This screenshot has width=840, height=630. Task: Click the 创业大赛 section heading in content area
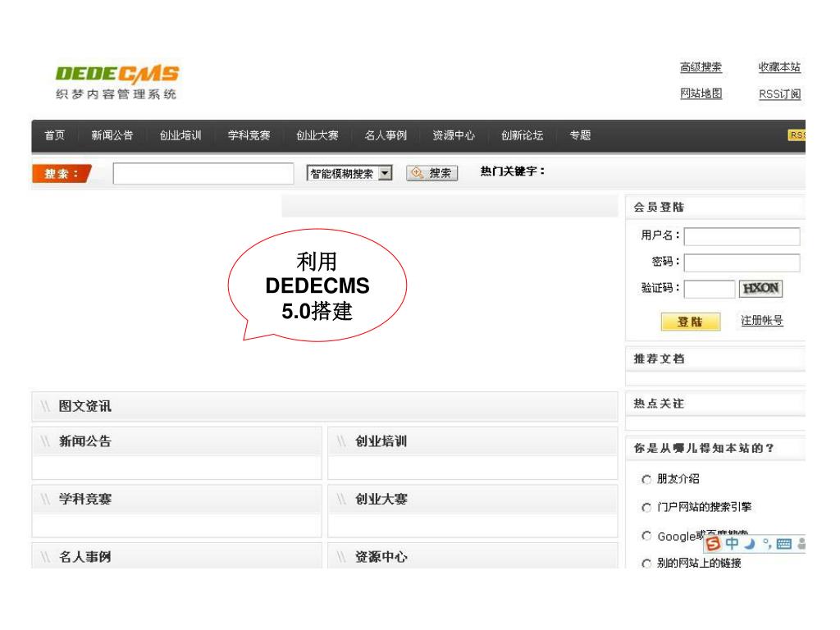click(x=381, y=500)
